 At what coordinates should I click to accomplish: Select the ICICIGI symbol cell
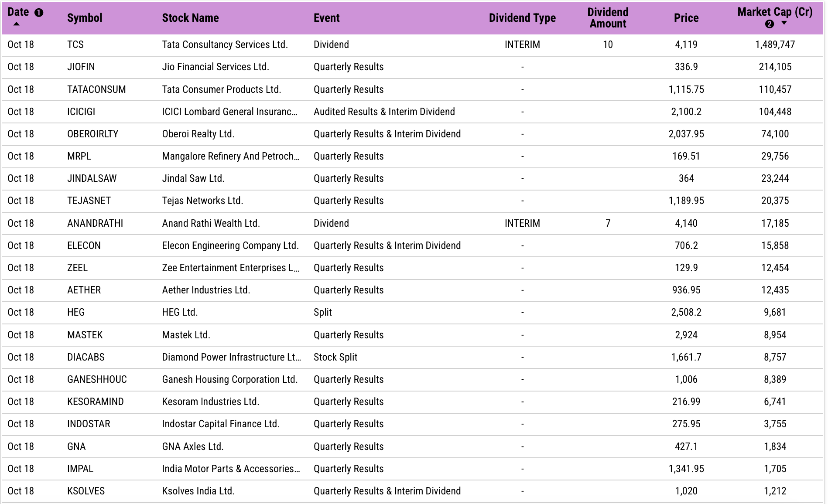(x=81, y=112)
